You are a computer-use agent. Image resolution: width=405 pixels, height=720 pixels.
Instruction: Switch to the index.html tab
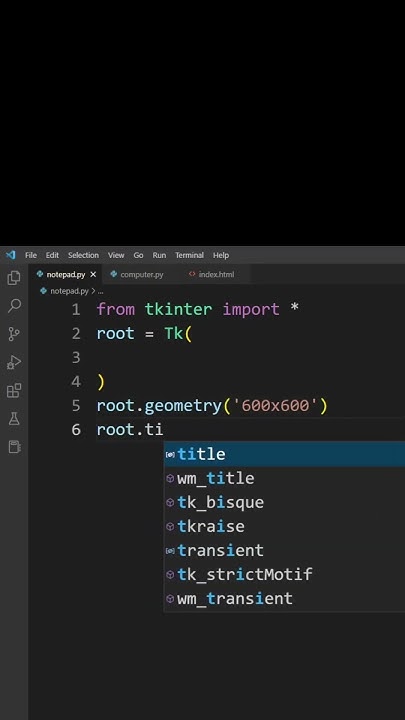(216, 275)
